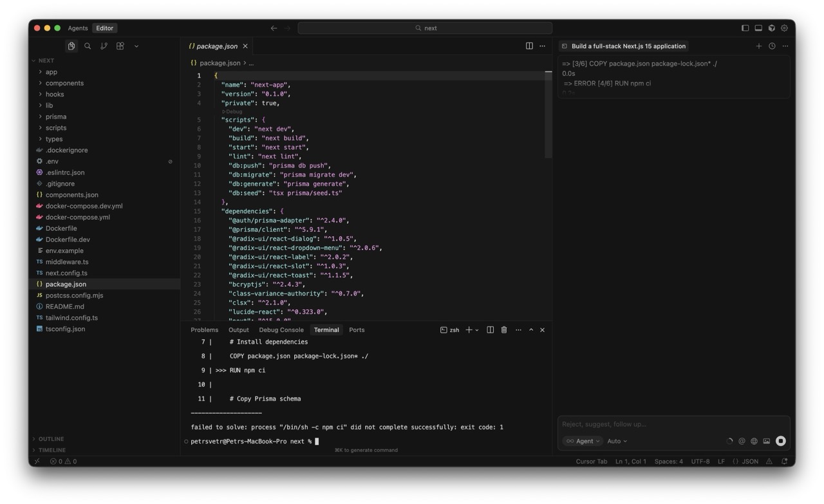The image size is (824, 504).
Task: Start a new chat with plus icon
Action: tap(758, 46)
